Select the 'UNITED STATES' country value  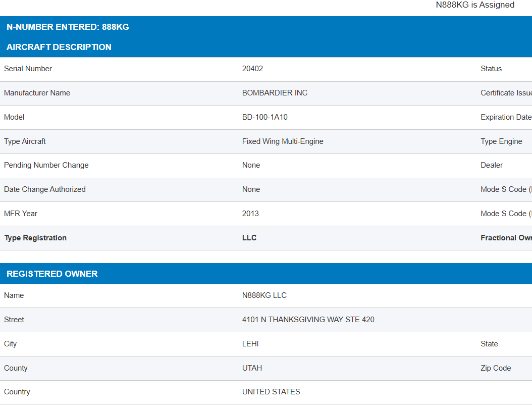pyautogui.click(x=271, y=392)
